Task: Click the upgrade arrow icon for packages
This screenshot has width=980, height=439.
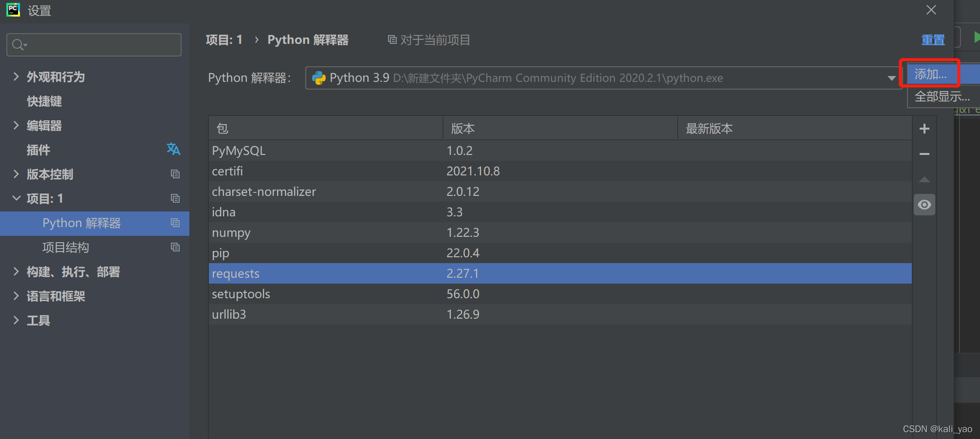Action: [924, 179]
